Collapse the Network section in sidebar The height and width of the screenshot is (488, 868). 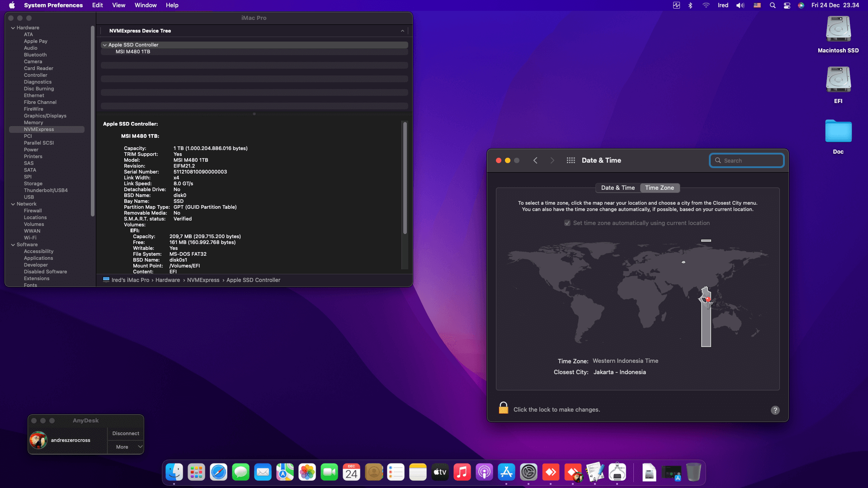click(13, 204)
